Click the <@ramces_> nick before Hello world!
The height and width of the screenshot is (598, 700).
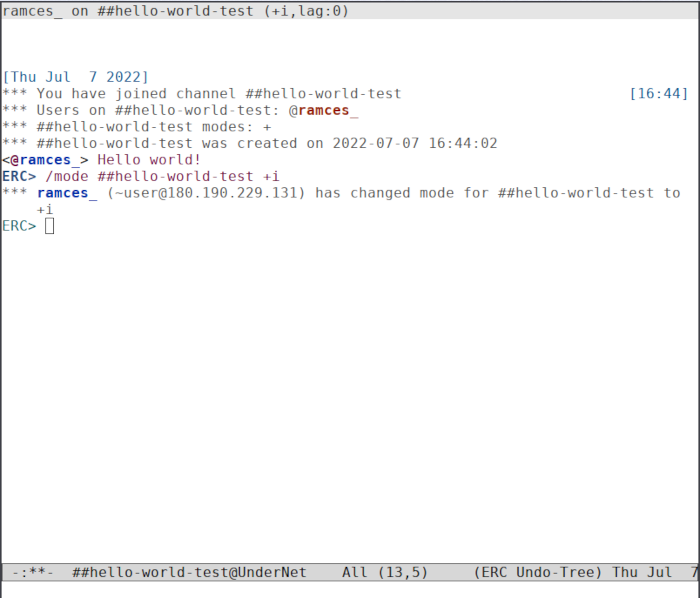tap(45, 160)
